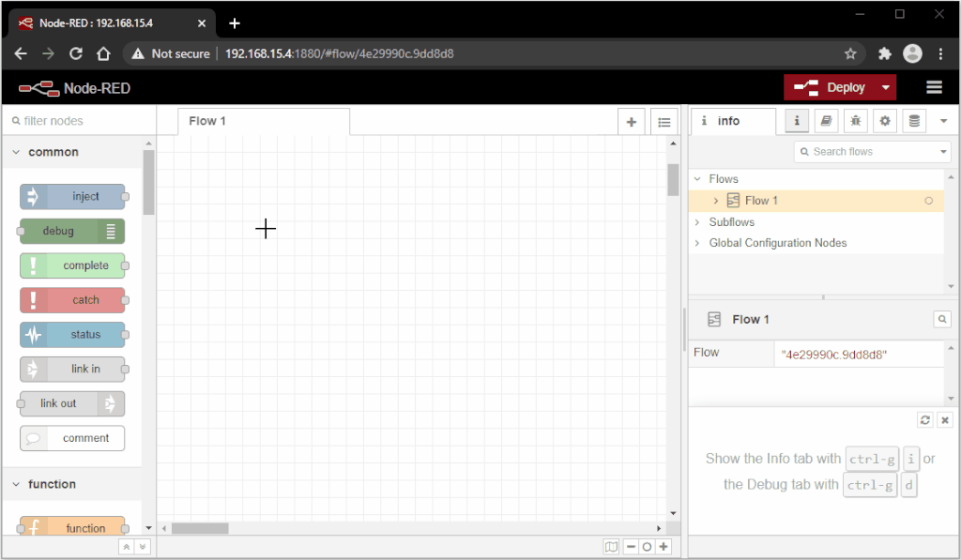Select the function node in palette
Image resolution: width=961 pixels, height=560 pixels.
72,526
